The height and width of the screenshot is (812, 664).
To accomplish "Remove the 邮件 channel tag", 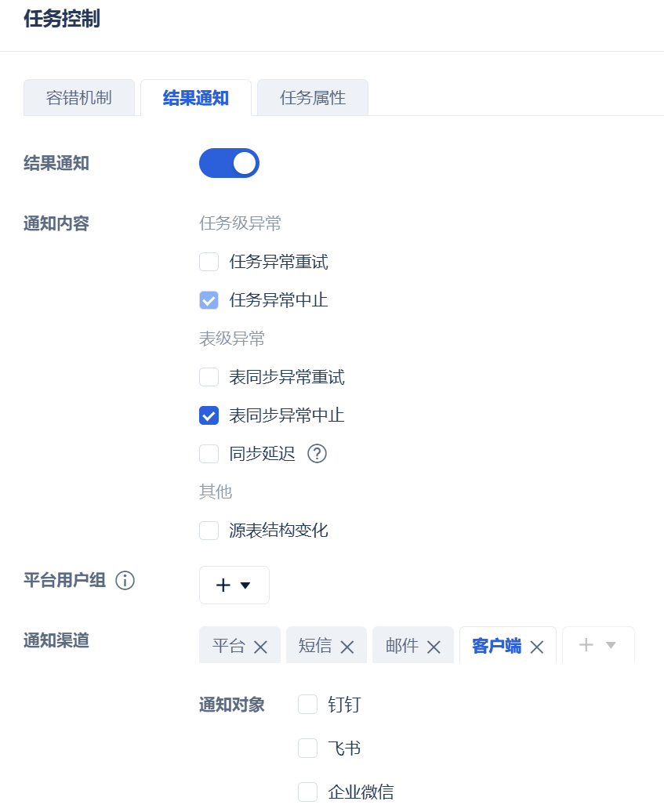I will 434,647.
